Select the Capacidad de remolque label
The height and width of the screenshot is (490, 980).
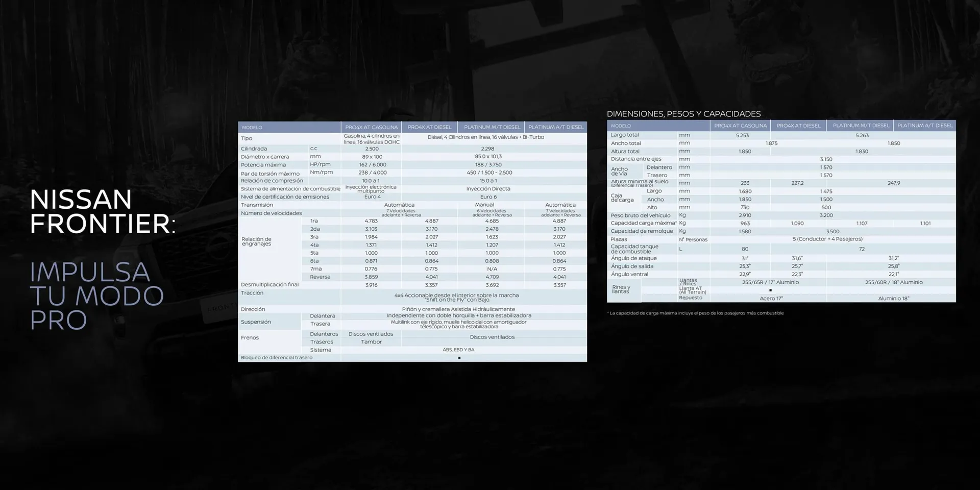pos(642,231)
